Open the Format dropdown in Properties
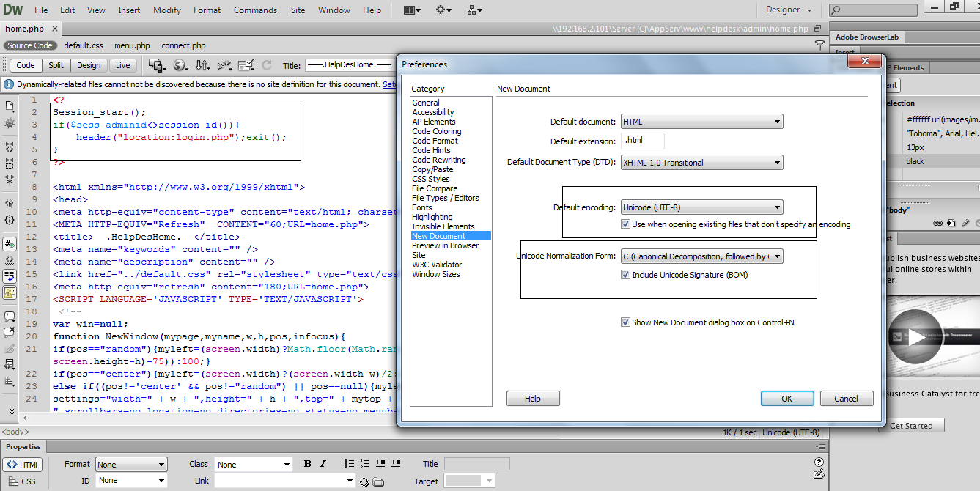This screenshot has width=980, height=491. [131, 465]
